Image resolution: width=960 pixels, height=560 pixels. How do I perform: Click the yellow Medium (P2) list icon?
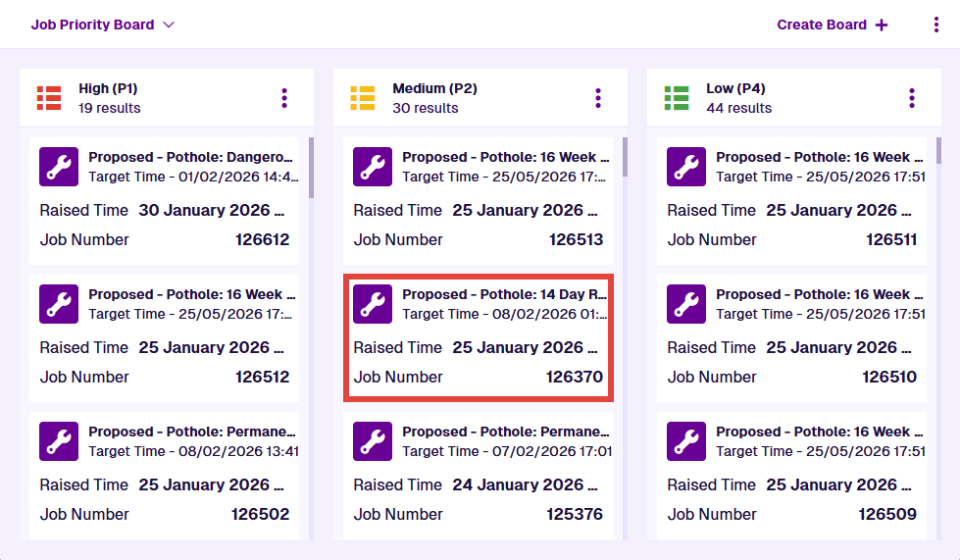pyautogui.click(x=363, y=98)
